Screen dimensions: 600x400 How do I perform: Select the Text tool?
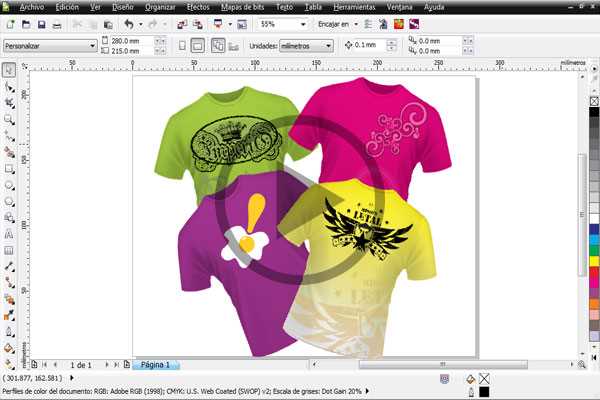click(x=8, y=234)
